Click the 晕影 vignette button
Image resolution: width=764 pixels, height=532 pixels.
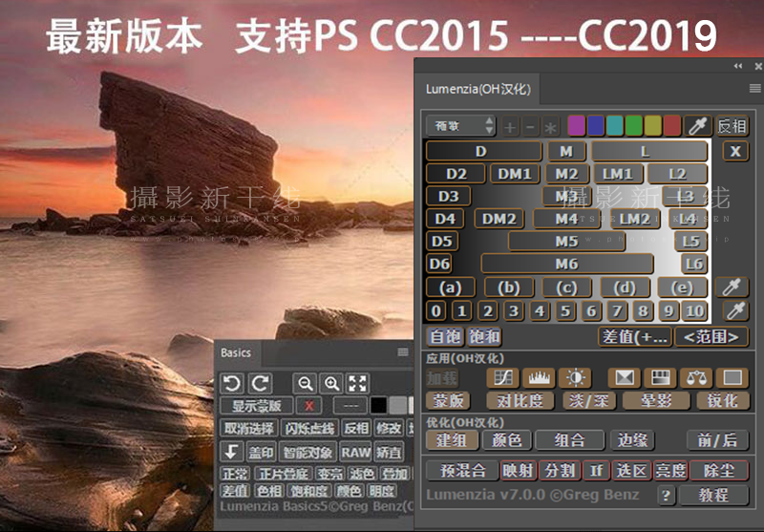(656, 400)
